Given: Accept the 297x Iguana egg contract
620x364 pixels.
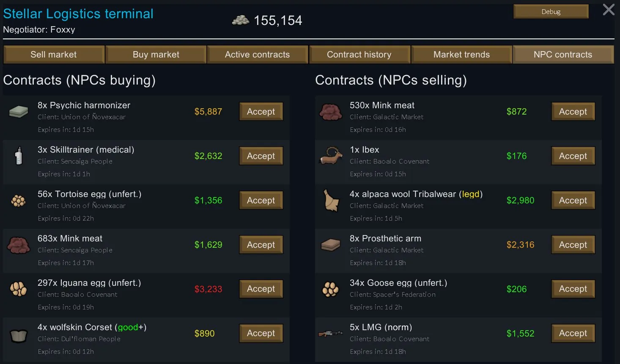Looking at the screenshot, I should click(261, 289).
